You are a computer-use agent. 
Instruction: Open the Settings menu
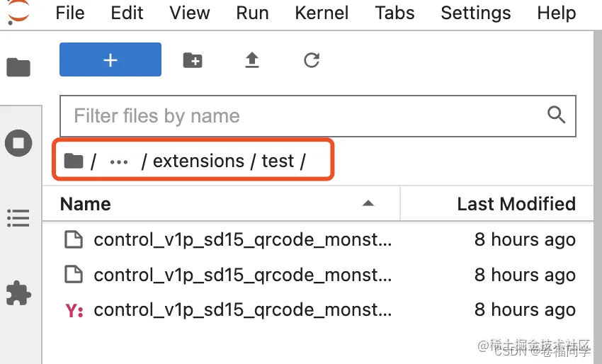(475, 13)
